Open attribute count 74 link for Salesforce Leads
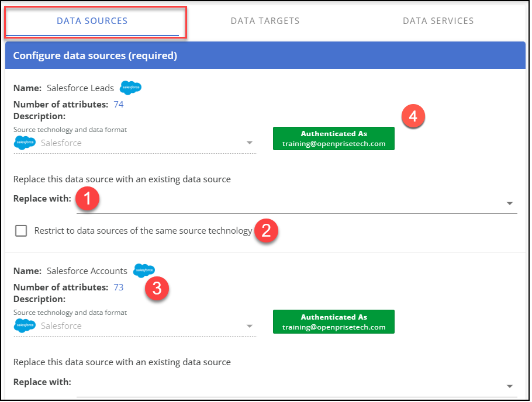Viewport: 532px width, 402px height. pos(119,105)
